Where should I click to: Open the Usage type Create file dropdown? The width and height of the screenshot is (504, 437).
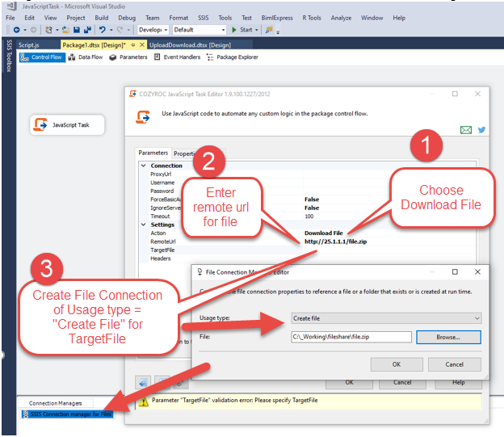click(386, 318)
